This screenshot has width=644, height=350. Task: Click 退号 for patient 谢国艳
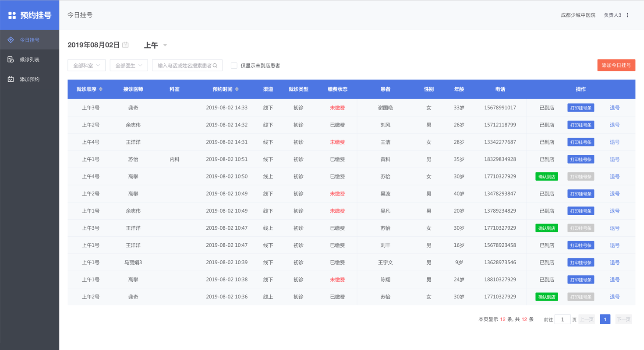point(615,108)
